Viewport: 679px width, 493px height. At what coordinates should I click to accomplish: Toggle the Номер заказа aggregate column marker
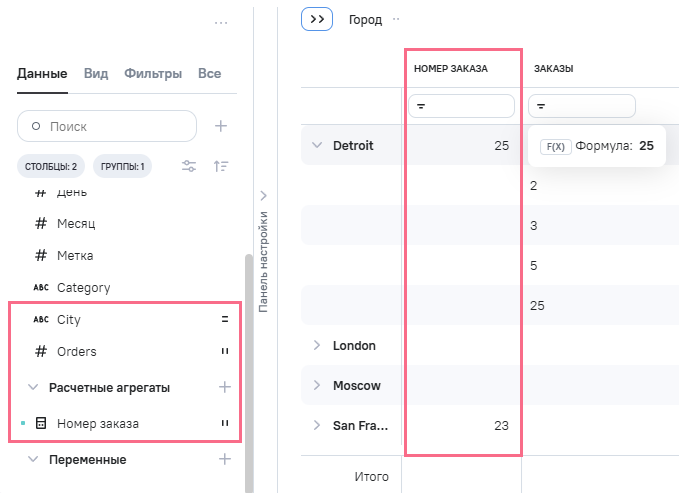[x=225, y=424]
